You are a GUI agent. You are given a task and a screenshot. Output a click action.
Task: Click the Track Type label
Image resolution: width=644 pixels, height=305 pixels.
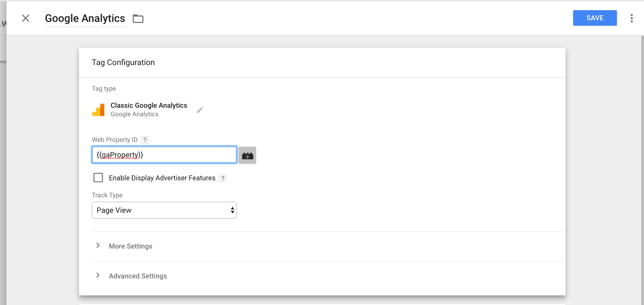click(x=107, y=195)
